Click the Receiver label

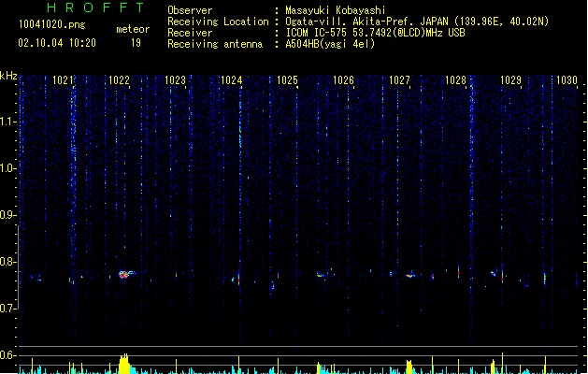[190, 33]
